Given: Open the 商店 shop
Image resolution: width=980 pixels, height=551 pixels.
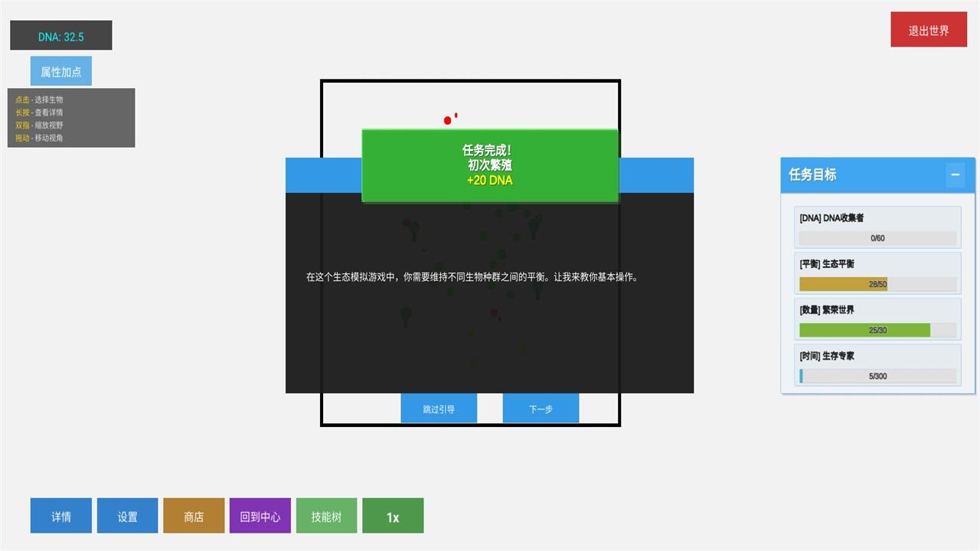Looking at the screenshot, I should tap(194, 517).
